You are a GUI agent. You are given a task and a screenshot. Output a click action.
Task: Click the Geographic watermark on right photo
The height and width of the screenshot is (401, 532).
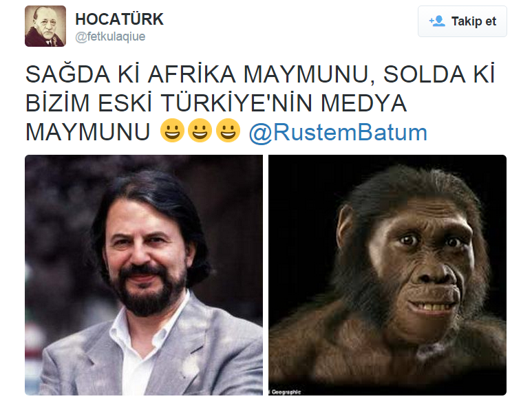(285, 392)
